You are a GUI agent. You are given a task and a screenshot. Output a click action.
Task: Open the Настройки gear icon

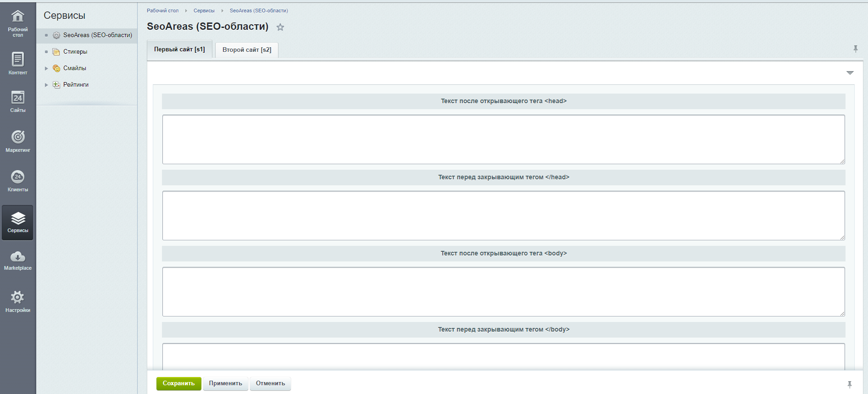click(x=18, y=301)
